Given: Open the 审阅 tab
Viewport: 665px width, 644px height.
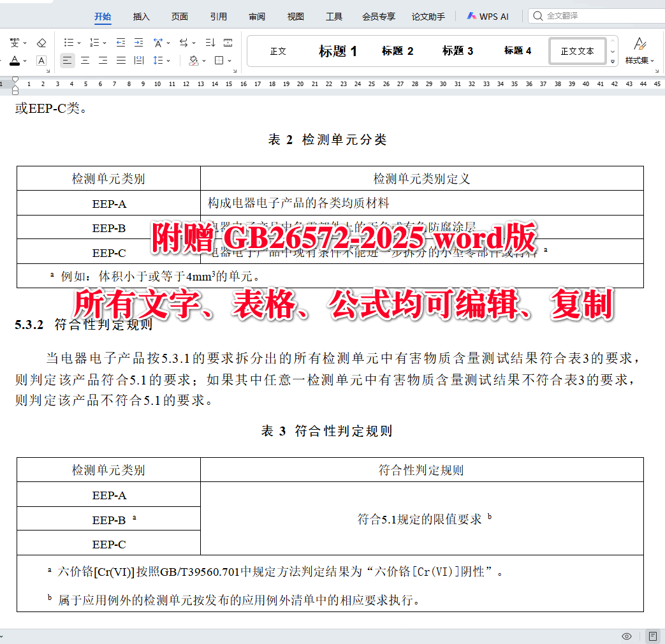Looking at the screenshot, I should pos(257,17).
